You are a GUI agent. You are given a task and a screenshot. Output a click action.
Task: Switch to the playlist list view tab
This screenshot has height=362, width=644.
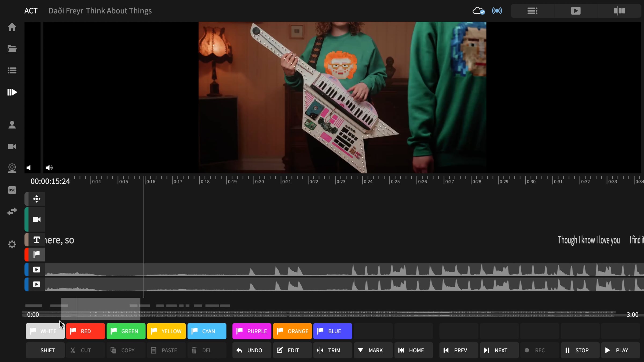[532, 11]
